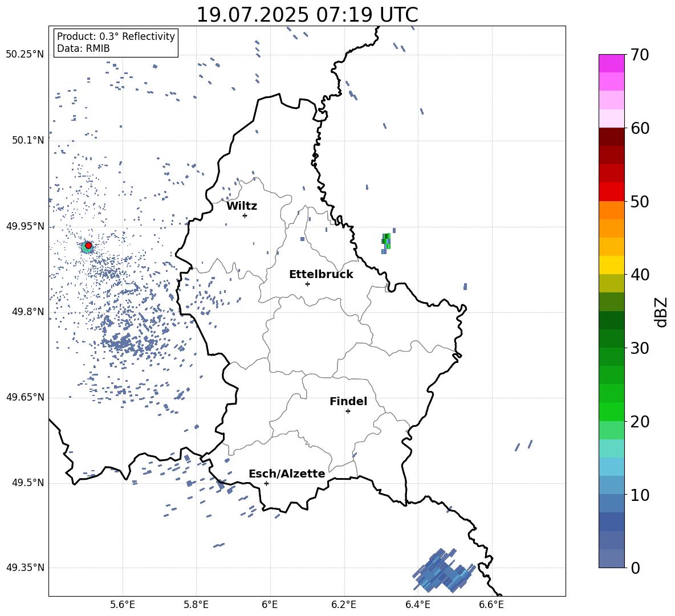Click the Esch/Alzette station cross marker
Screen dimensions: 675x616
(x=266, y=483)
